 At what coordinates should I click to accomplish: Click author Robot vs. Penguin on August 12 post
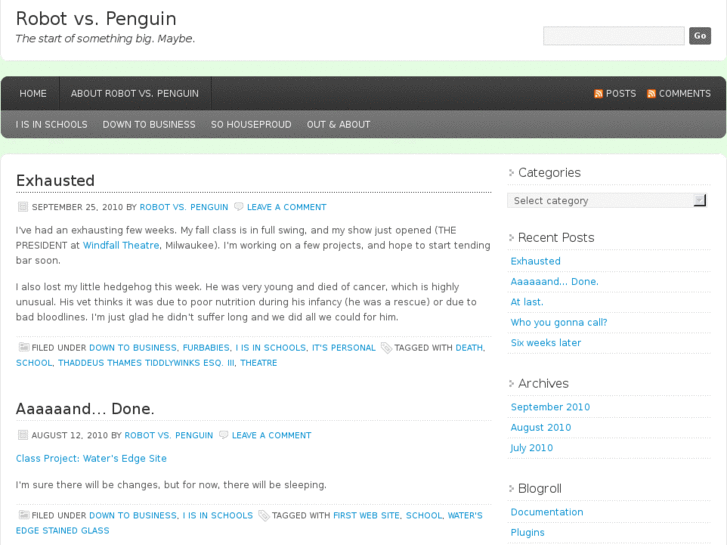(169, 436)
